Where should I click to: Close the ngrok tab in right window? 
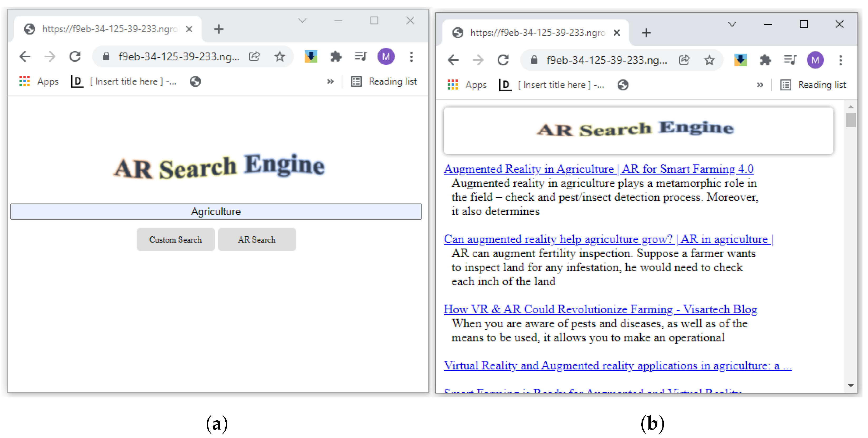617,33
